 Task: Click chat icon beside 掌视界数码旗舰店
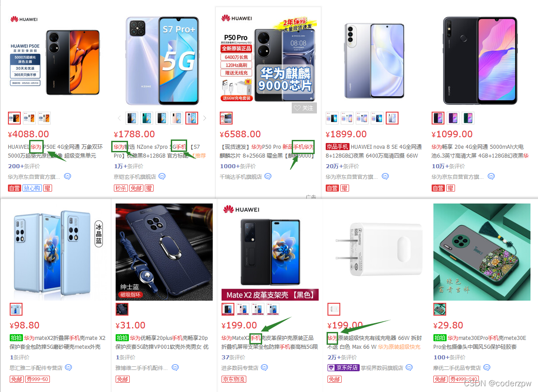409,367
